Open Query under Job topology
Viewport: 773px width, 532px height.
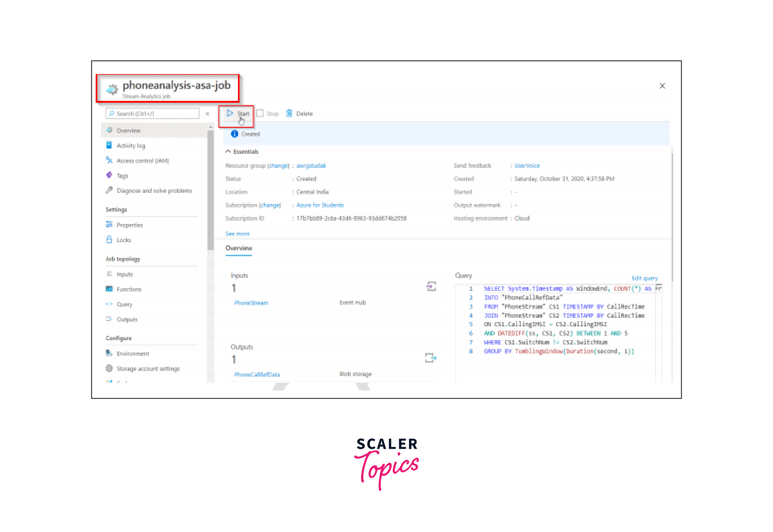pos(124,304)
